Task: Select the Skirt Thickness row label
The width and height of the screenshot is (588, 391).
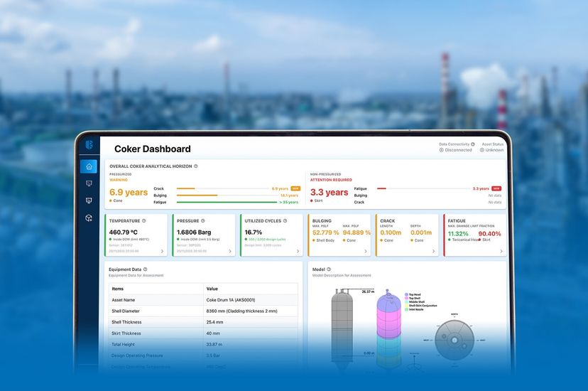Action: click(x=126, y=333)
